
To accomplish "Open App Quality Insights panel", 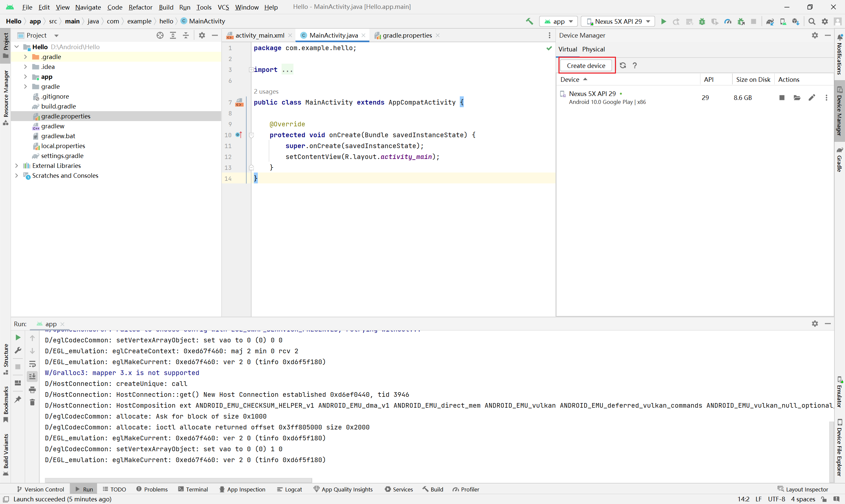I will 343,489.
